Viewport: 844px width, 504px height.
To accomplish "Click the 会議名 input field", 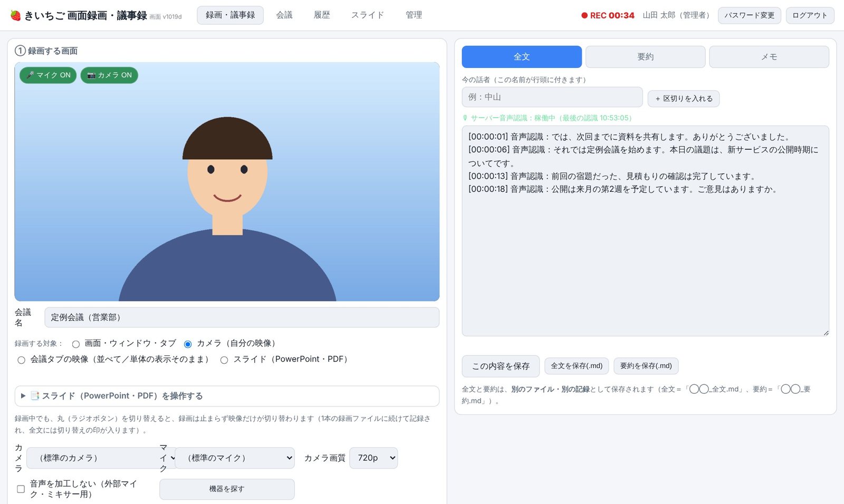I will click(242, 317).
